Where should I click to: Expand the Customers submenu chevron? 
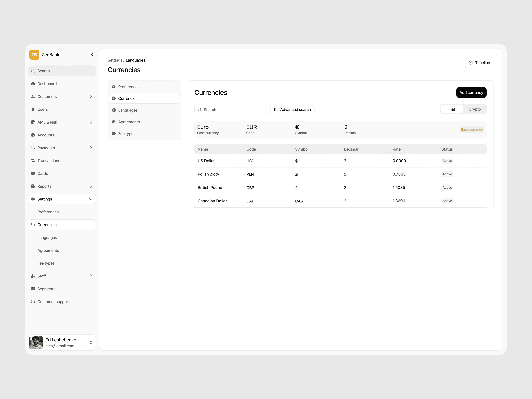[x=91, y=96]
